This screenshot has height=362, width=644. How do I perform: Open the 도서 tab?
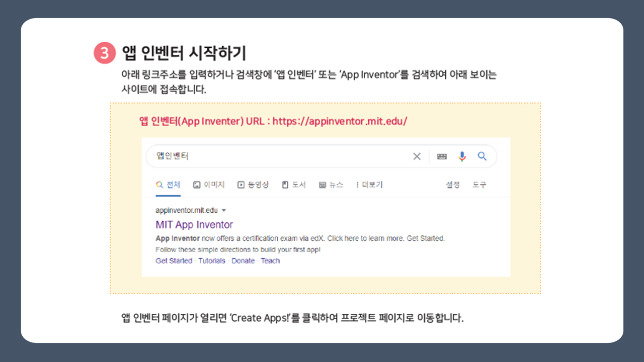(x=294, y=185)
